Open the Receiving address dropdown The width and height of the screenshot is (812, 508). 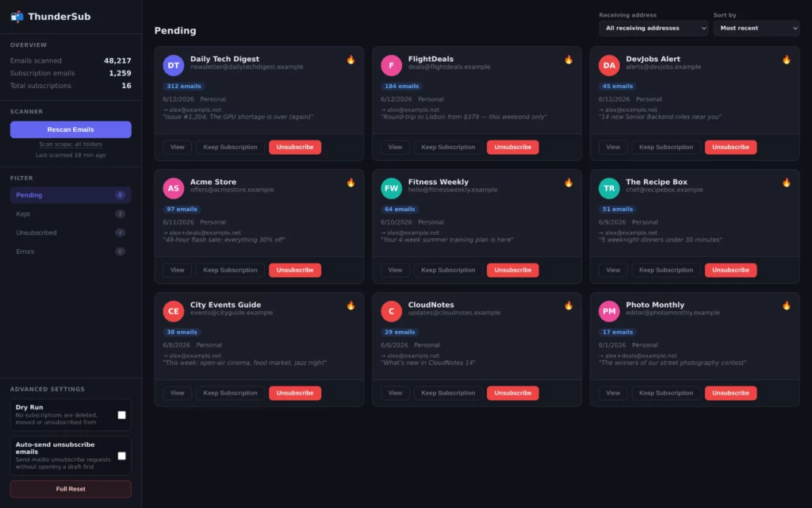pyautogui.click(x=653, y=28)
